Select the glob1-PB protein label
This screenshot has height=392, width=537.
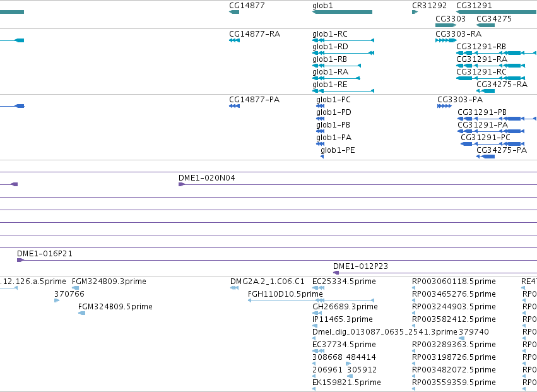(x=333, y=126)
